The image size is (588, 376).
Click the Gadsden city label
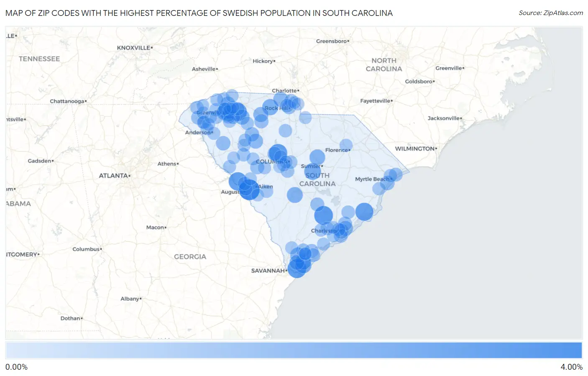coord(40,161)
